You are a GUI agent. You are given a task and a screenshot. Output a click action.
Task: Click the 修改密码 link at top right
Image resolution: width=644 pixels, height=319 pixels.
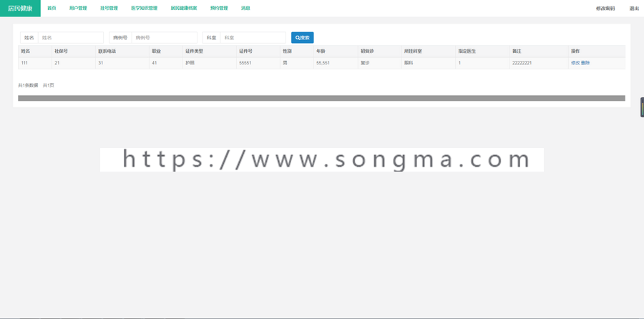coord(605,8)
